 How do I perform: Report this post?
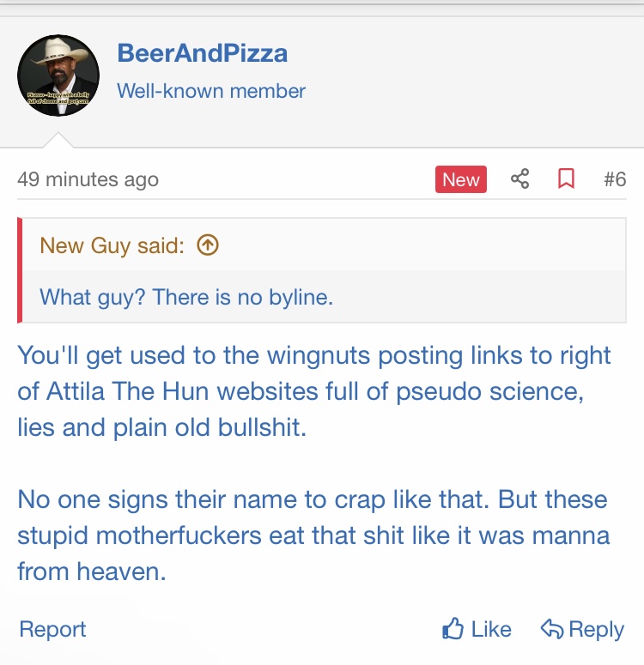(52, 629)
